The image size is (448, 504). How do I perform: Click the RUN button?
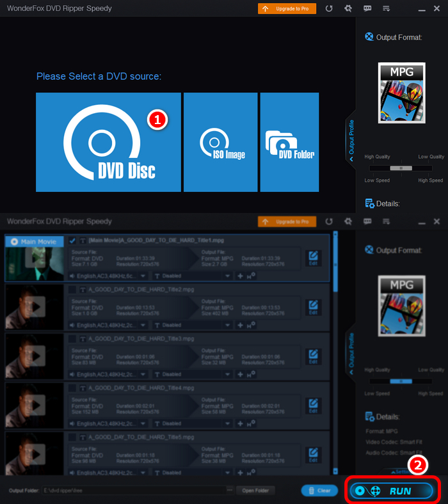point(392,491)
